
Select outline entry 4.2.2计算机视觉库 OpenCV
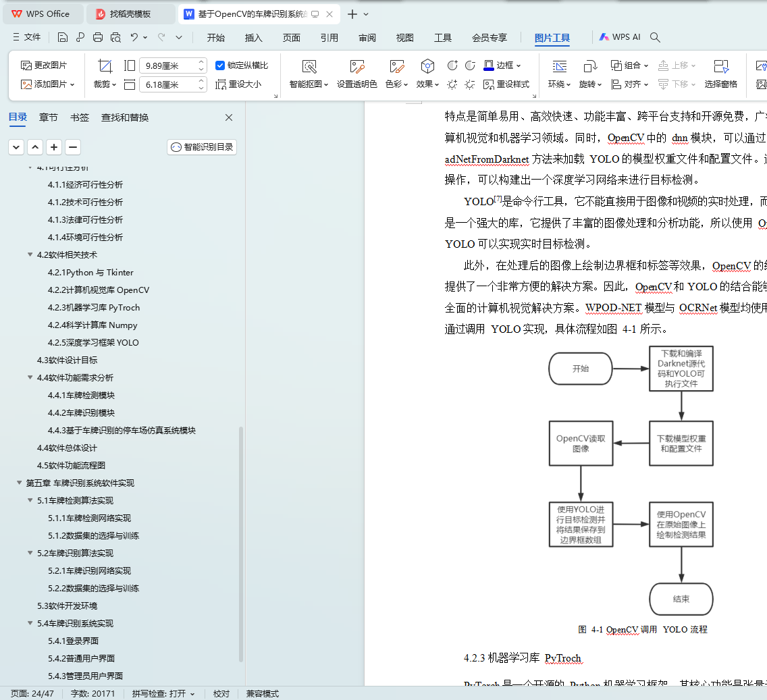[x=99, y=290]
